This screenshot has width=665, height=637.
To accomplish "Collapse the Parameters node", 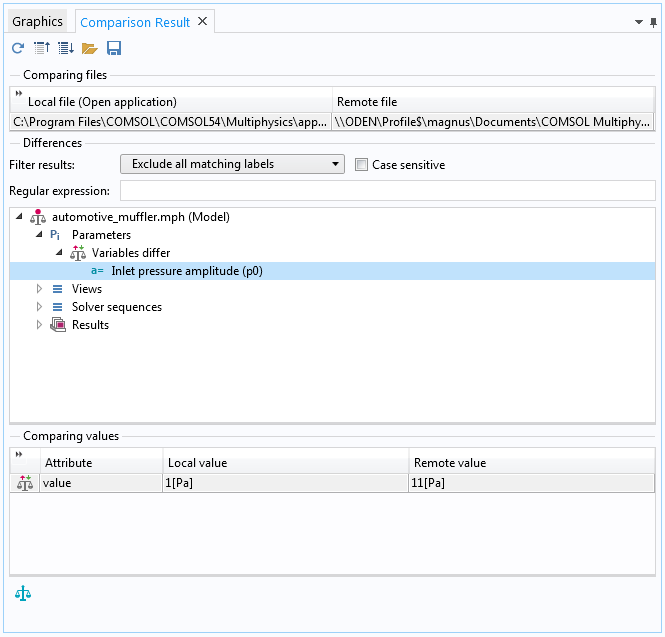I will [39, 235].
